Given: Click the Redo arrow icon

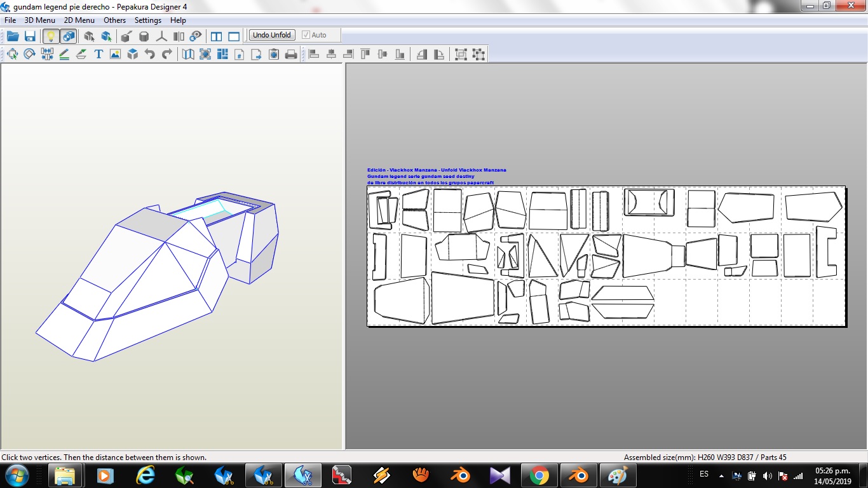Looking at the screenshot, I should point(166,54).
